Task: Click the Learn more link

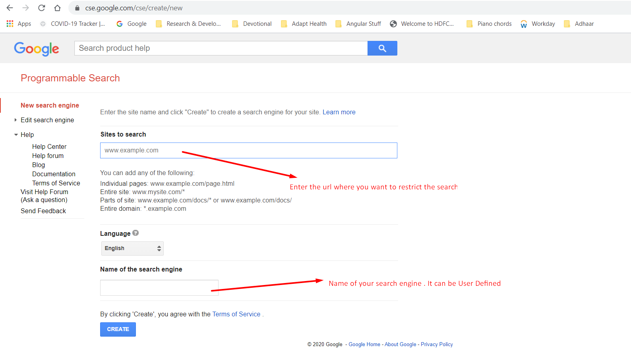Action: click(x=339, y=112)
